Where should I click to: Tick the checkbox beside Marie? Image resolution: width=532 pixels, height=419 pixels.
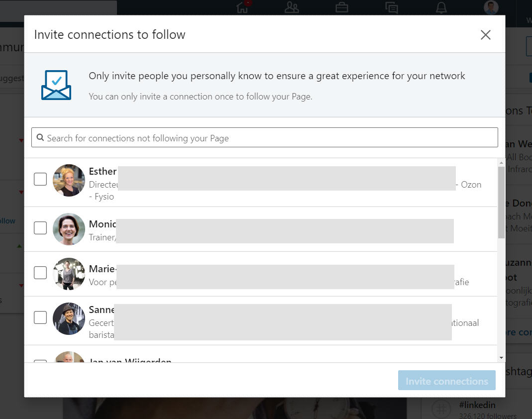click(x=40, y=272)
